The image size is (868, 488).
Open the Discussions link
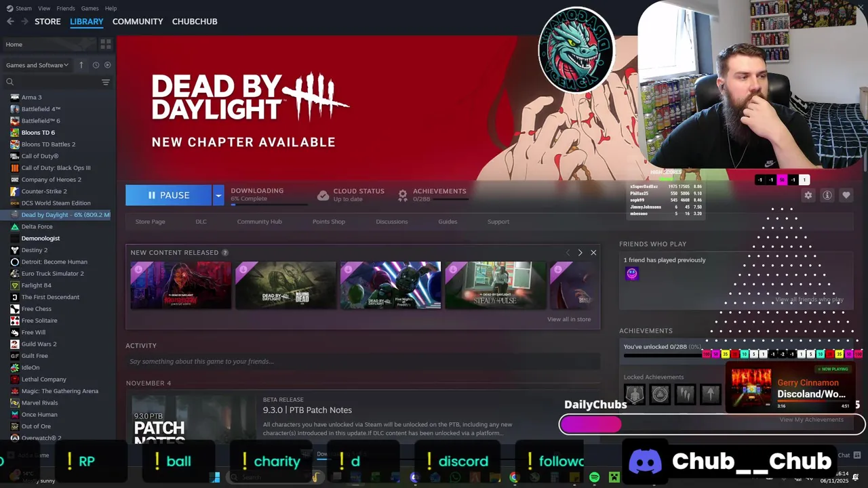coord(392,222)
